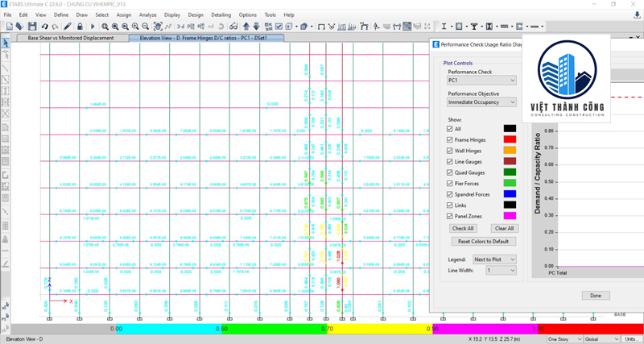The image size is (644, 344).
Task: Open the Legend Next to Plot dropdown
Action: pyautogui.click(x=494, y=259)
